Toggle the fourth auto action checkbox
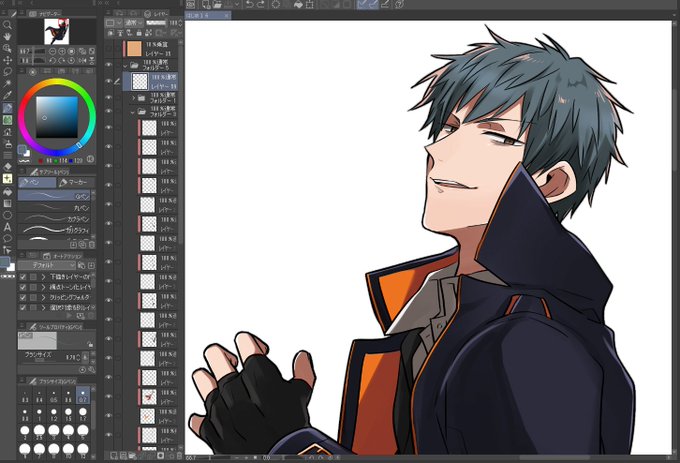This screenshot has height=463, width=680. pyautogui.click(x=23, y=308)
